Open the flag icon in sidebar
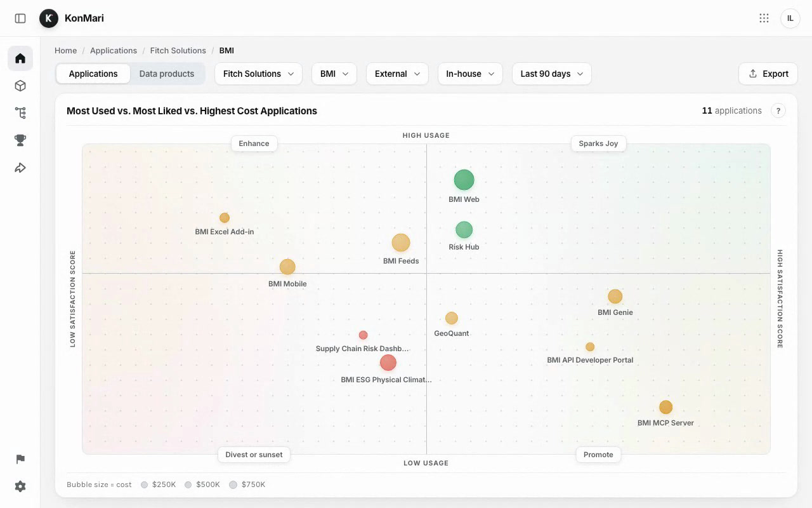 (x=20, y=459)
